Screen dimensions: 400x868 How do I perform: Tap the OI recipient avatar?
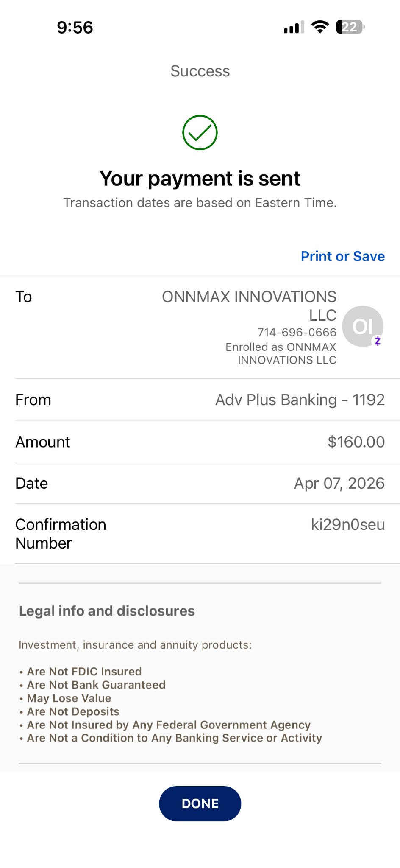click(x=362, y=326)
